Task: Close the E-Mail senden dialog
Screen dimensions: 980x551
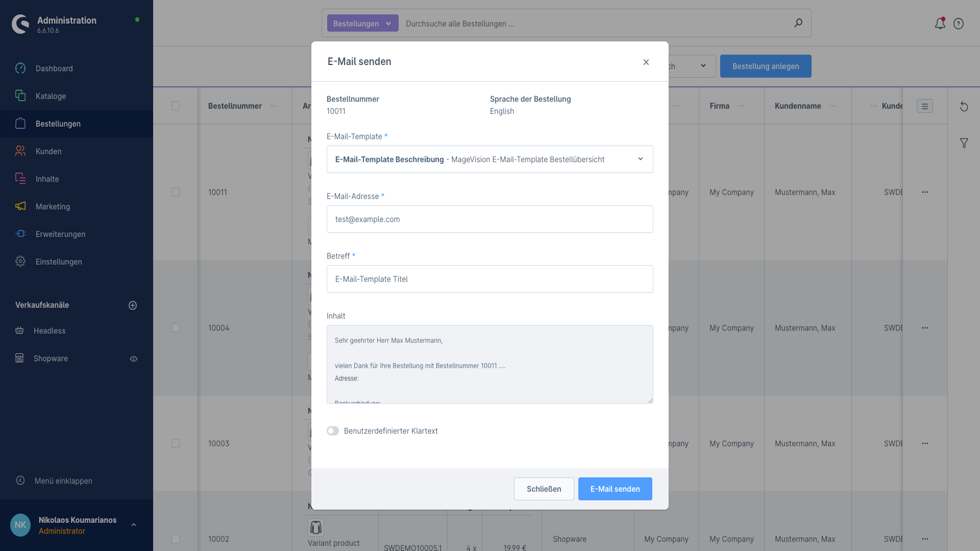Action: coord(646,62)
